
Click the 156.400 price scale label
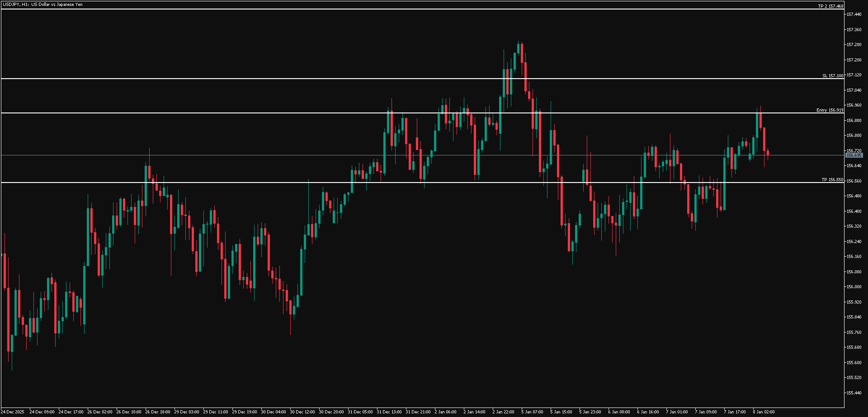(x=854, y=211)
